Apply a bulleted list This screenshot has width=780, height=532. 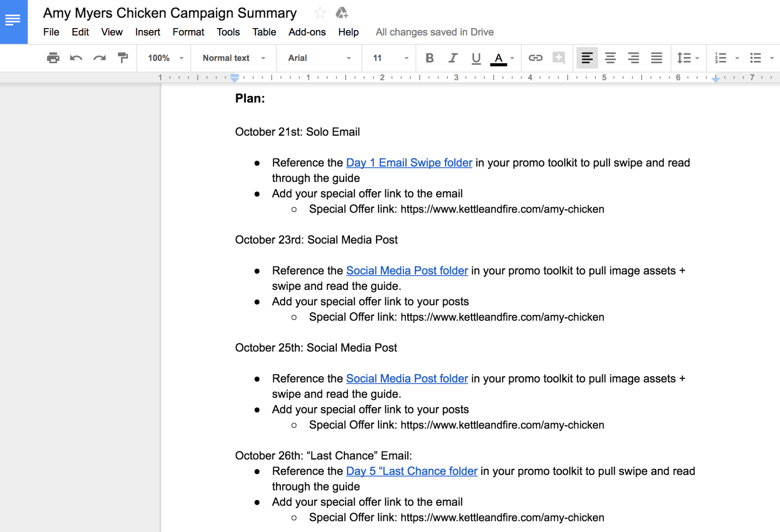tap(755, 58)
